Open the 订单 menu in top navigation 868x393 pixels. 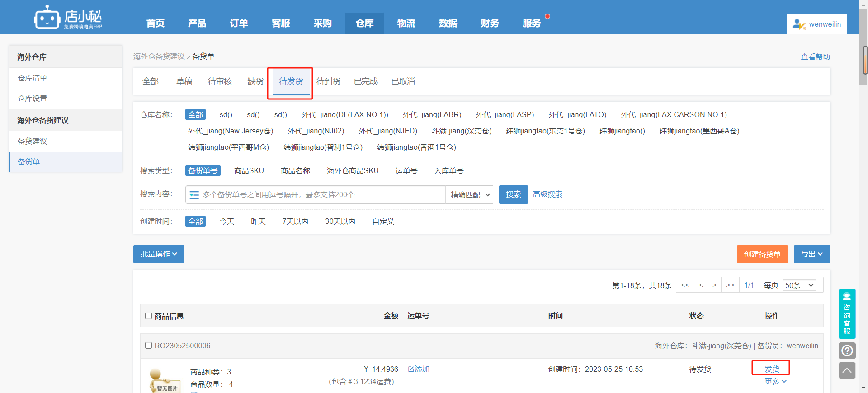[x=239, y=24]
